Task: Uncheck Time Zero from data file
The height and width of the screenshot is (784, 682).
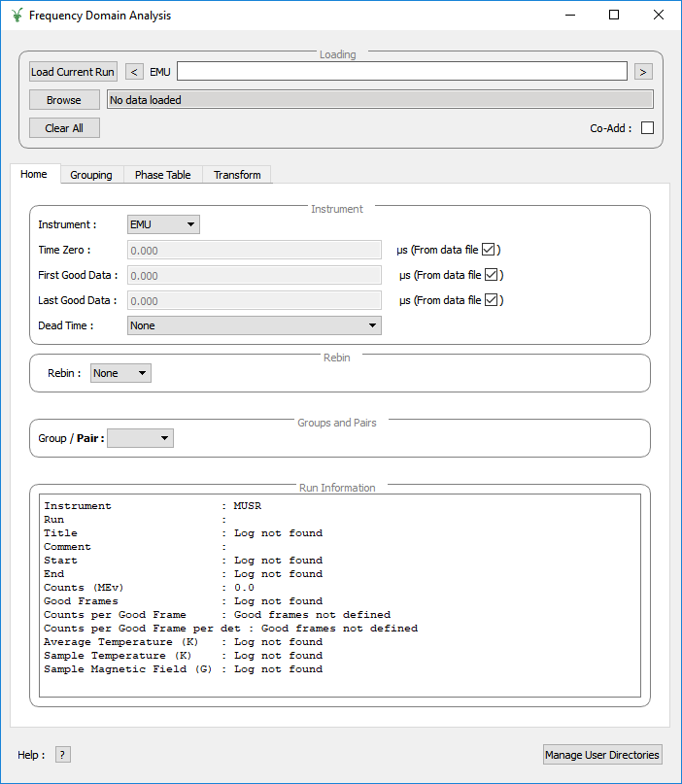Action: [x=489, y=250]
